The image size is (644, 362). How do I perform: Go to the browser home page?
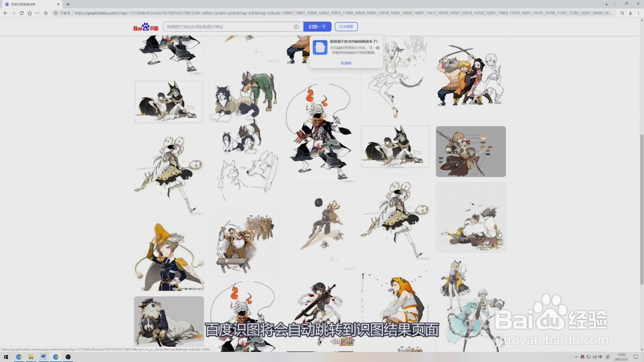point(29,13)
